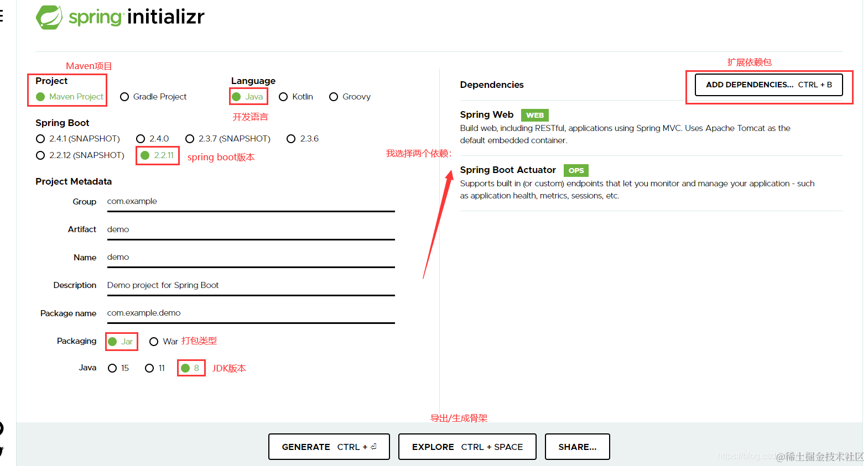Focus the Package name input field
The width and height of the screenshot is (868, 466).
(x=251, y=313)
